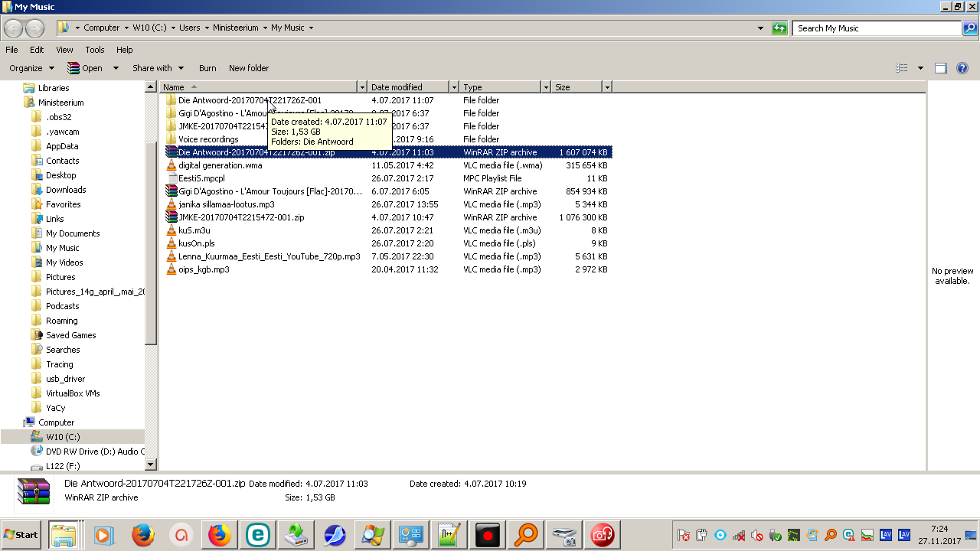980x551 pixels.
Task: Sort files by Date modified header
Action: tap(408, 87)
